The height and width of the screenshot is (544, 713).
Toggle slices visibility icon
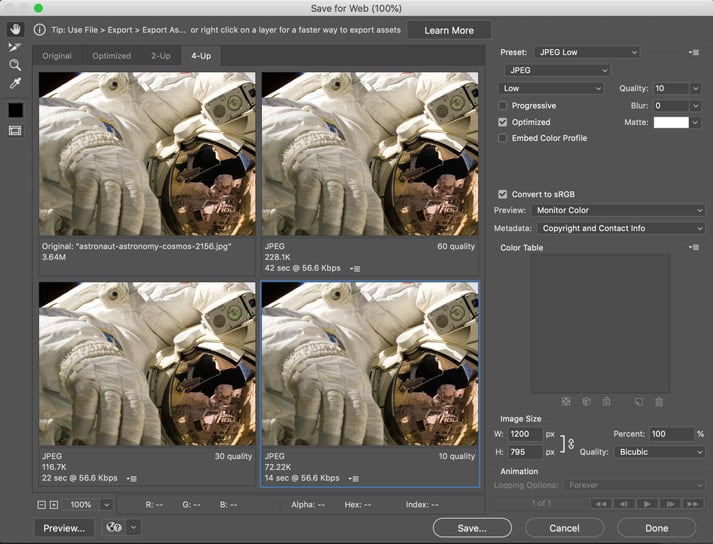pos(15,130)
